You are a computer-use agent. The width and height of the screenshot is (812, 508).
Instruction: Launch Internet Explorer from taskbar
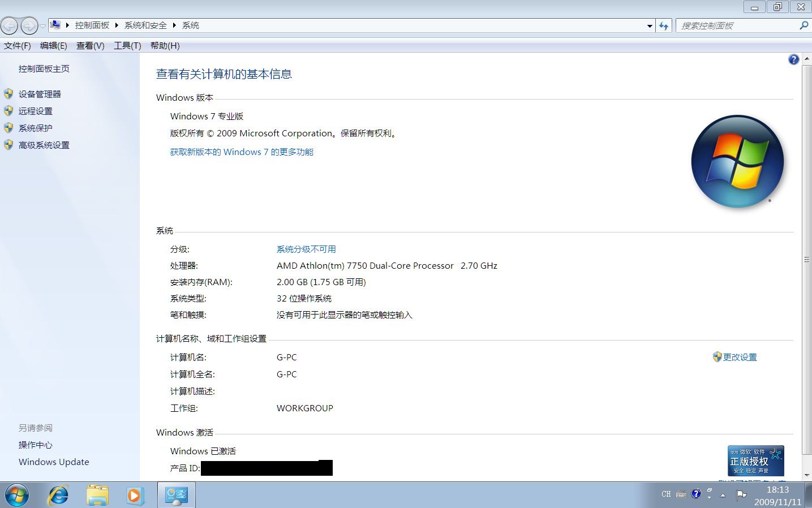pyautogui.click(x=58, y=496)
